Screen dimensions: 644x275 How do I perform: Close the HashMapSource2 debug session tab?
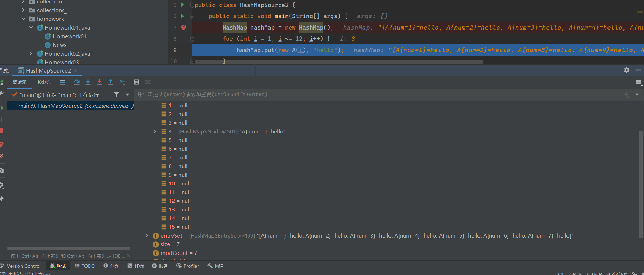pos(75,70)
